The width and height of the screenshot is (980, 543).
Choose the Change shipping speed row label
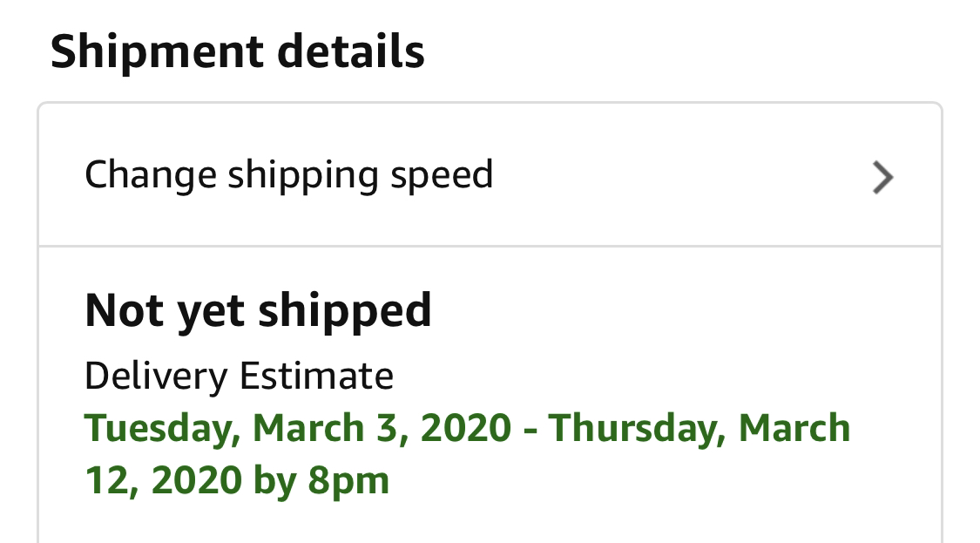(x=288, y=175)
